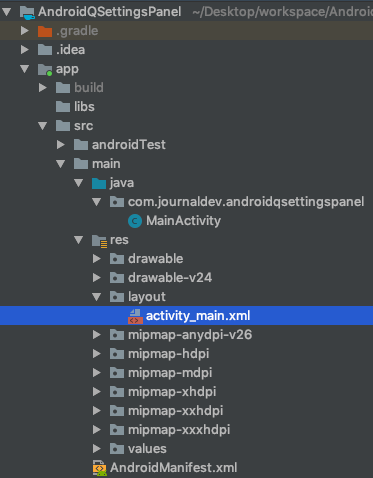Viewport: 373px width, 478px height.
Task: Select the AndroidQSettingsPanel root label
Action: click(x=110, y=12)
